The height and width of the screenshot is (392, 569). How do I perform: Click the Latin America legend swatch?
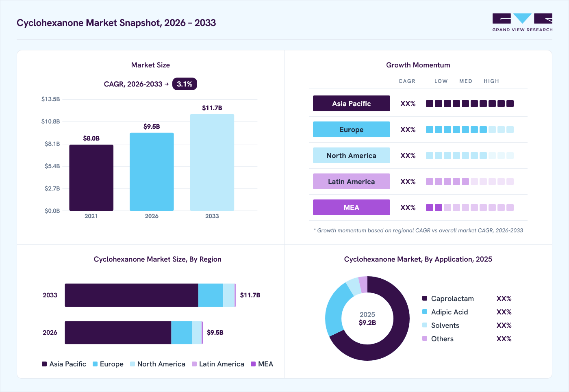tap(194, 364)
